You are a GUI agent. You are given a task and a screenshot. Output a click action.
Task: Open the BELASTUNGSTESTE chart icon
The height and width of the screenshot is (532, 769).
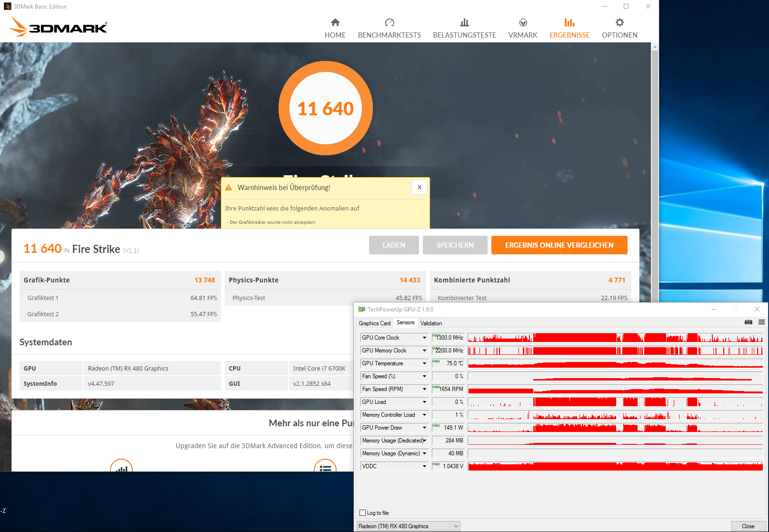click(464, 22)
